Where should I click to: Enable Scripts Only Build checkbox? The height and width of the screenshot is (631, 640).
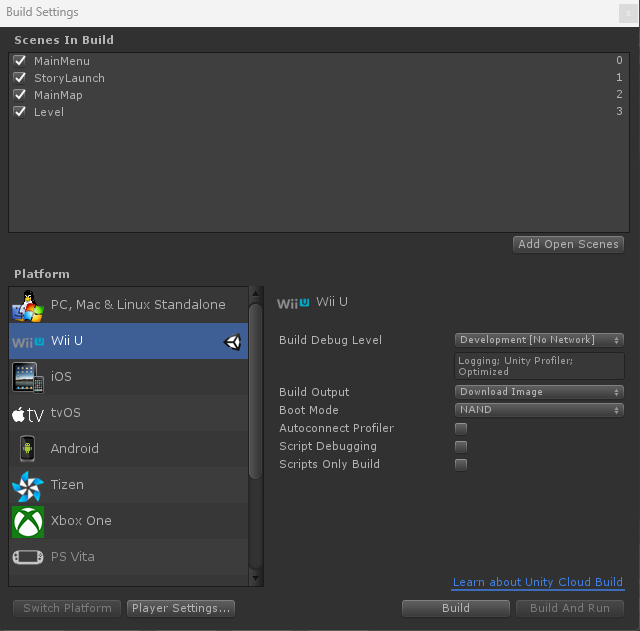(x=461, y=464)
